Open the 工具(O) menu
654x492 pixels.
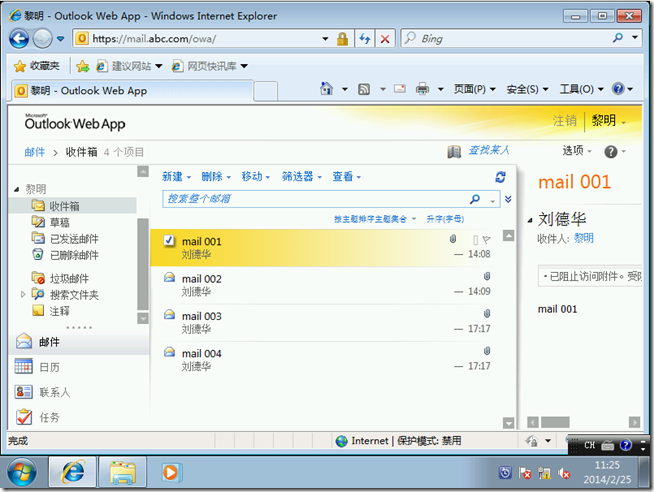coord(581,89)
